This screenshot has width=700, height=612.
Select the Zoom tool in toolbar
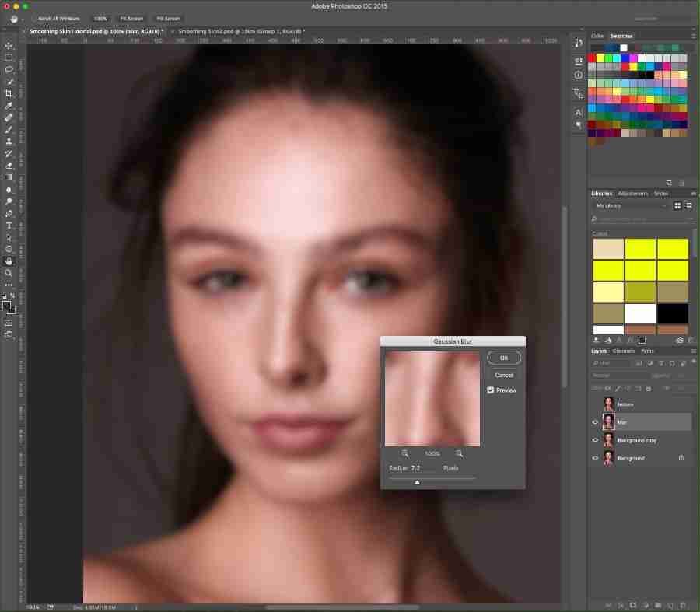pos(9,273)
